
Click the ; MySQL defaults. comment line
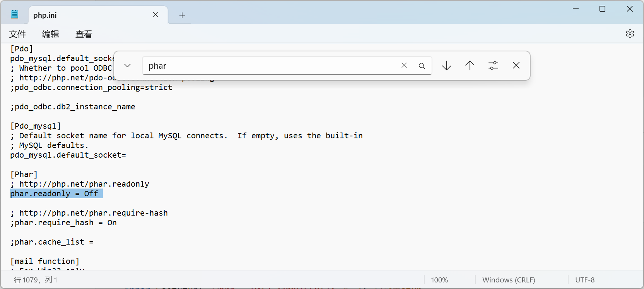pyautogui.click(x=50, y=145)
